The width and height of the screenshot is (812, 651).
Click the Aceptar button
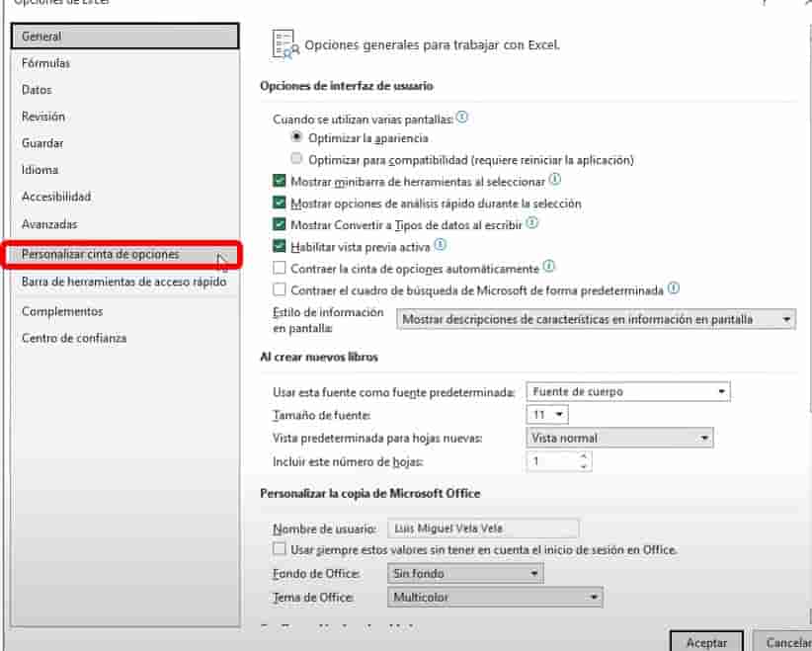point(706,642)
